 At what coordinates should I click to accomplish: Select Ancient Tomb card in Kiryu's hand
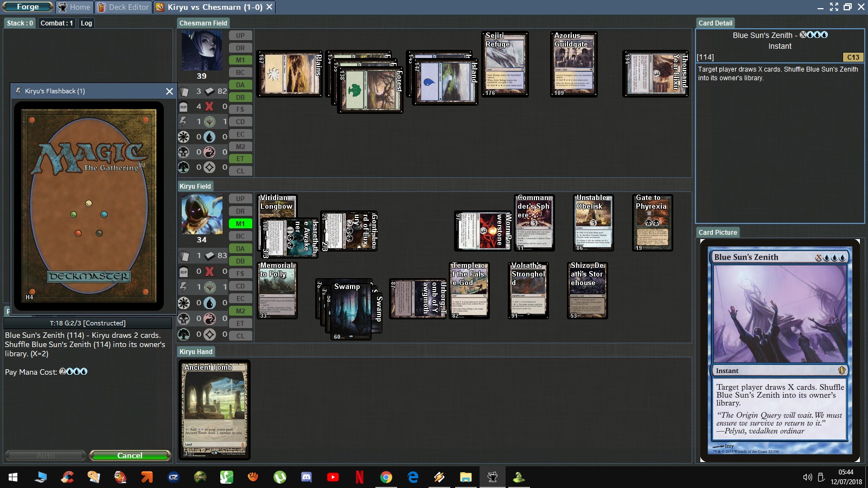[214, 409]
